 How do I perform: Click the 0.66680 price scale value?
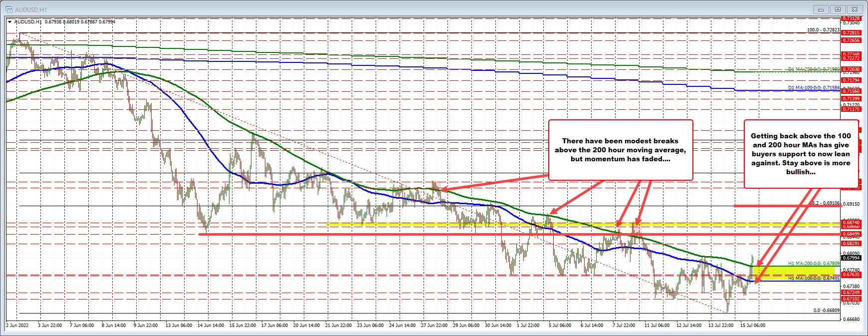851,319
